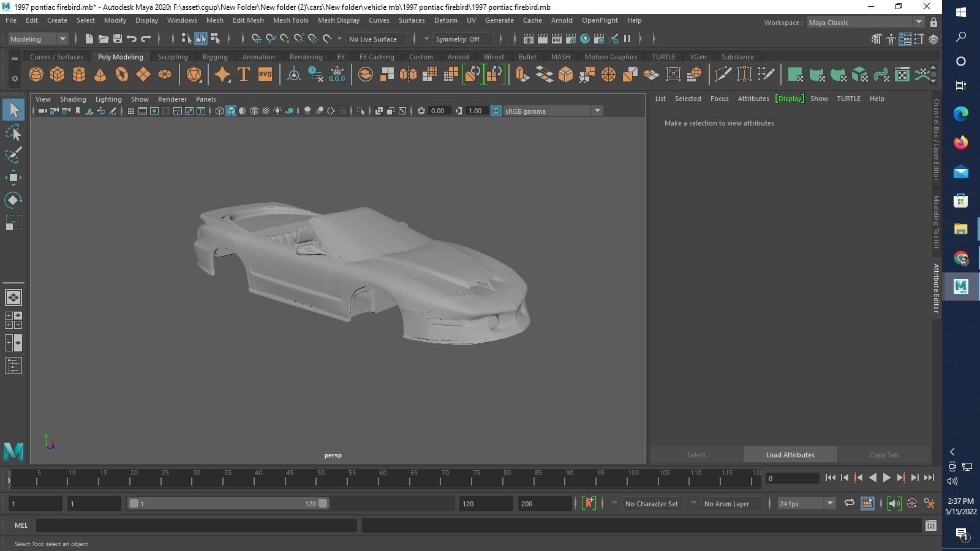Click the range slider bar
Screen dimensions: 980x551
(228, 503)
